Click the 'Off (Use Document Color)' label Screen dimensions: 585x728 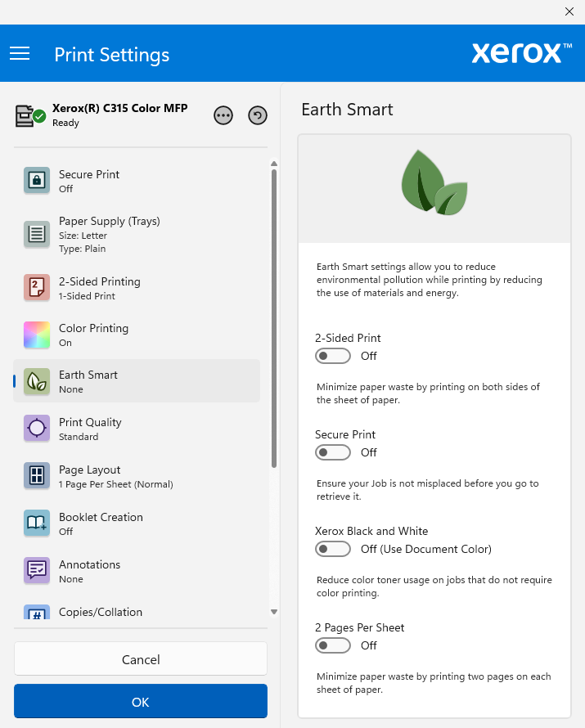coord(425,549)
